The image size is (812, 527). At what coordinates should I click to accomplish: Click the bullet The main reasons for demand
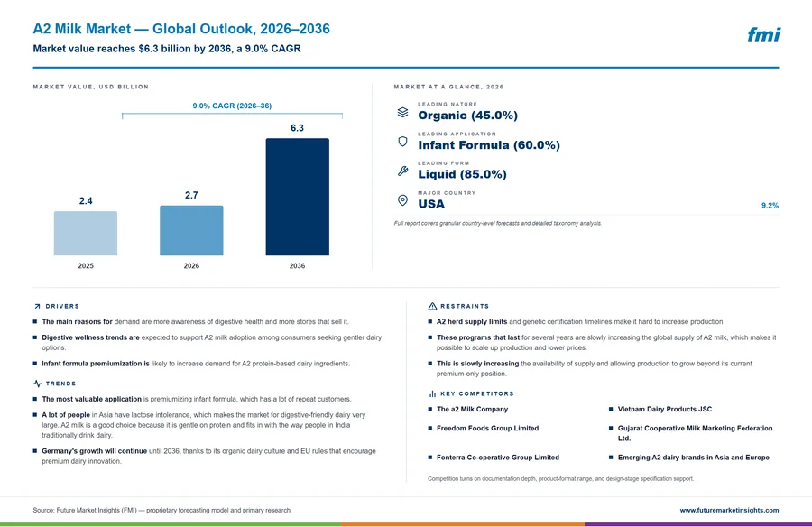click(x=195, y=322)
